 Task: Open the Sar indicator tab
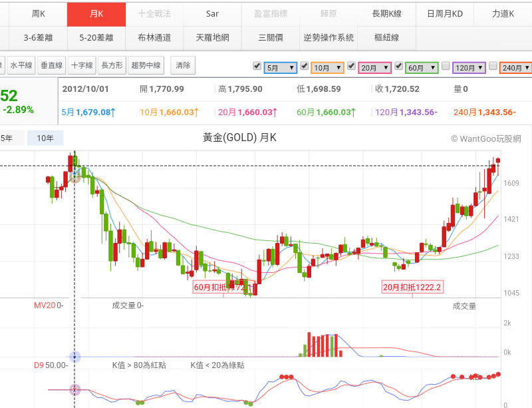pyautogui.click(x=212, y=13)
